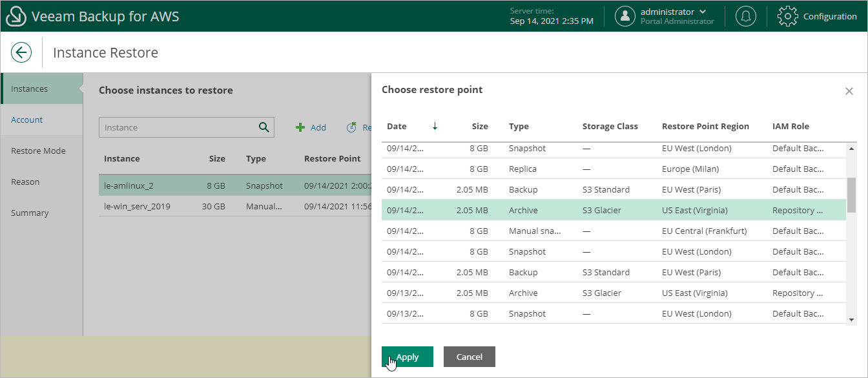Image resolution: width=868 pixels, height=378 pixels.
Task: Click the Veeam Backup for AWS logo
Action: (16, 16)
